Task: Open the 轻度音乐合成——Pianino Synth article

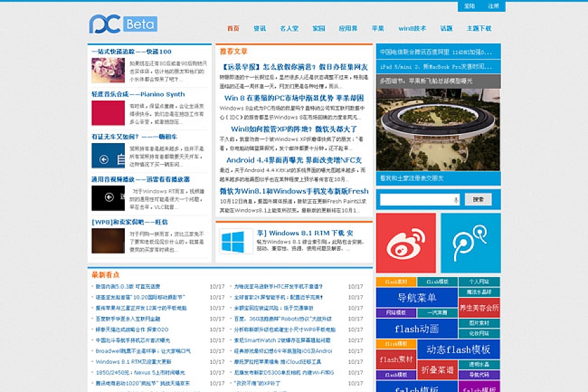Action: pos(138,94)
